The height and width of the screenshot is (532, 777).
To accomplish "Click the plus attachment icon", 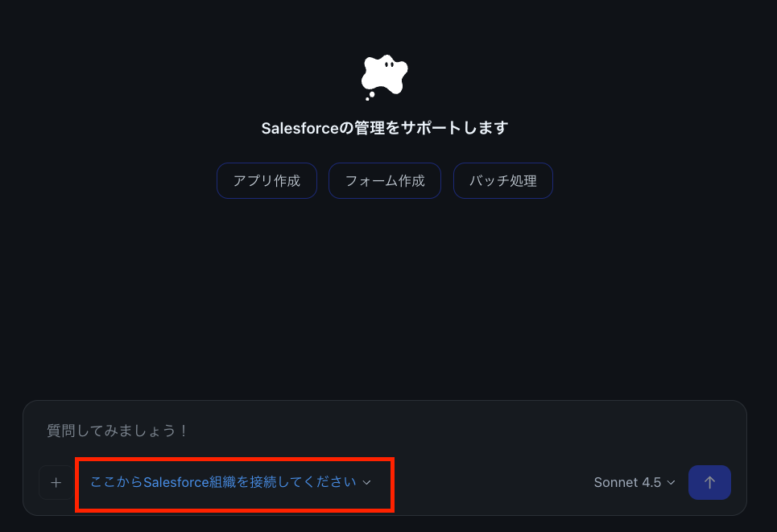I will coord(56,482).
